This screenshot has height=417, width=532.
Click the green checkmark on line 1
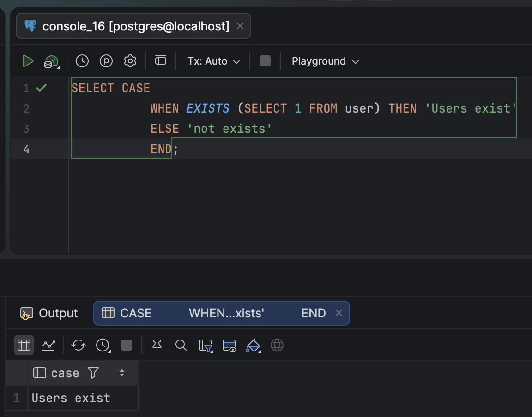(x=42, y=88)
